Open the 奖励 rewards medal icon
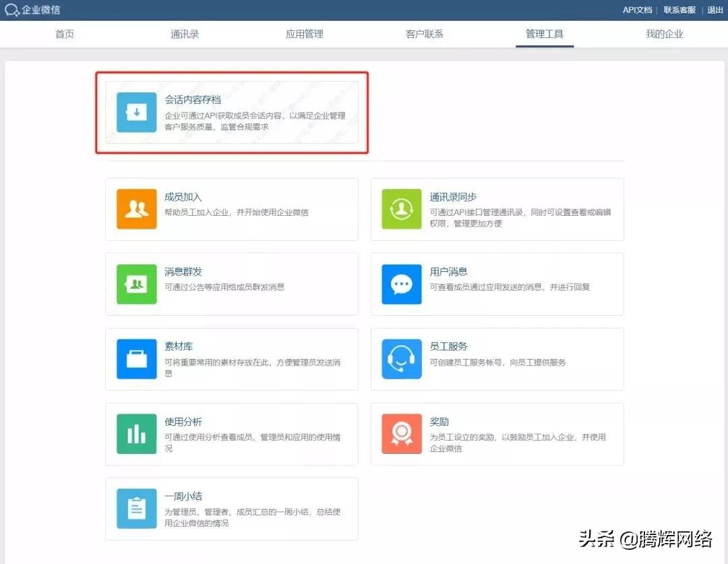Viewport: 728px width, 564px height. 401,434
